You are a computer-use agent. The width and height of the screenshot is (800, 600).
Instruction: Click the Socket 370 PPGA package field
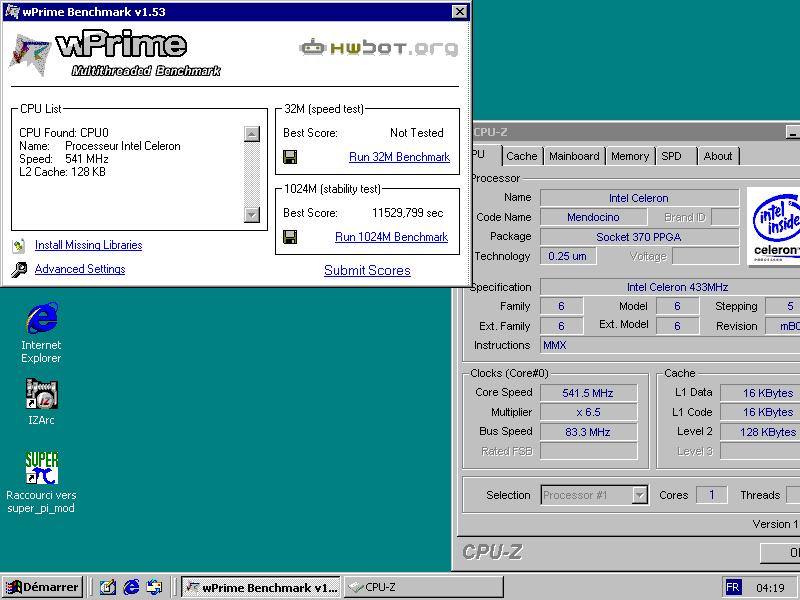tap(639, 237)
